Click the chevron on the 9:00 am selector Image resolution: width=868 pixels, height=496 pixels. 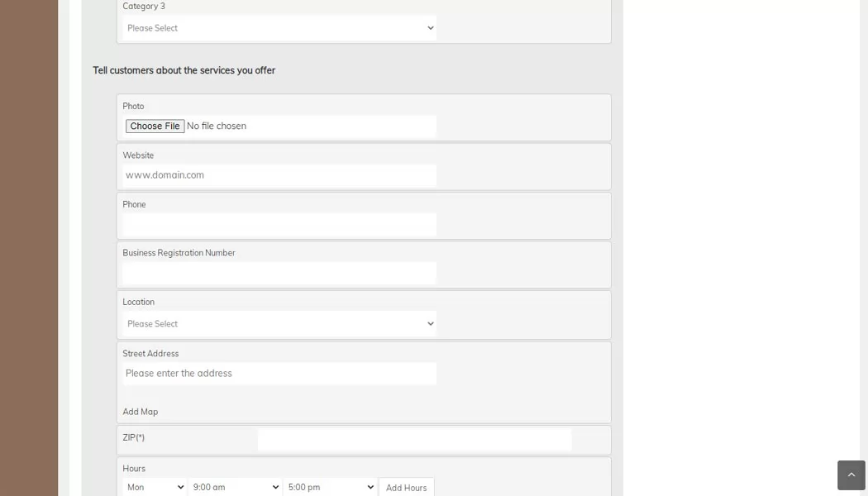click(275, 487)
